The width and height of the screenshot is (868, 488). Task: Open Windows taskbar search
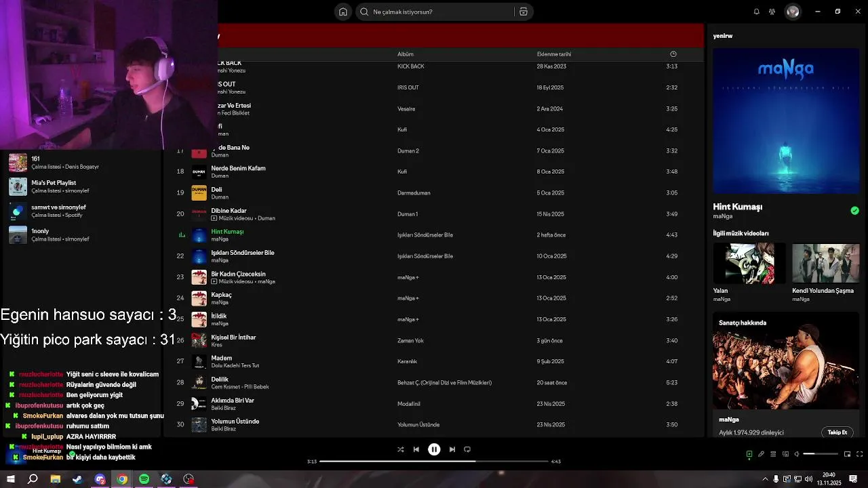(x=33, y=479)
